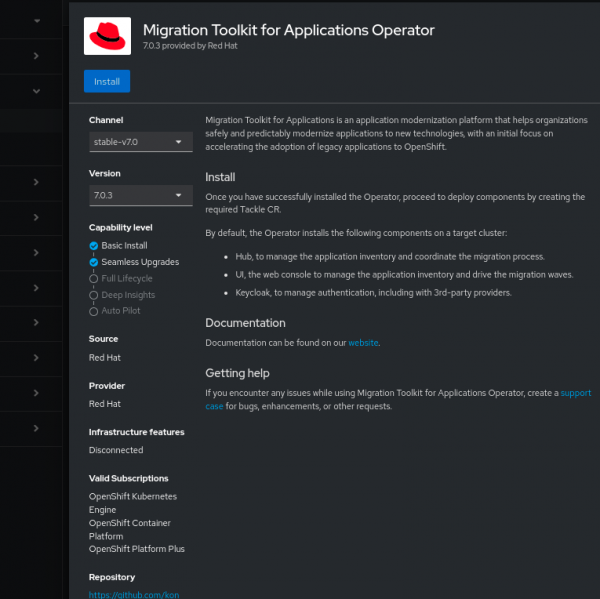Click the Deep Insights capability circle
600x599 pixels.
pos(93,295)
